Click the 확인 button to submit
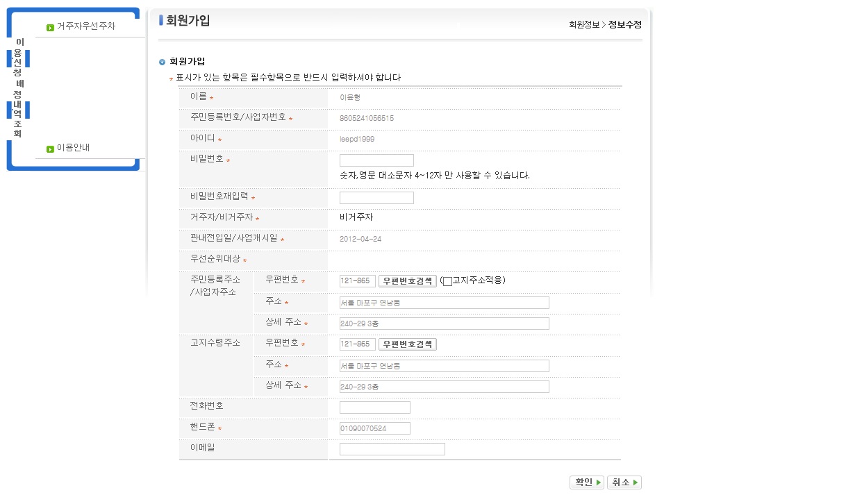Viewport: 846px width, 504px height. 586,482
